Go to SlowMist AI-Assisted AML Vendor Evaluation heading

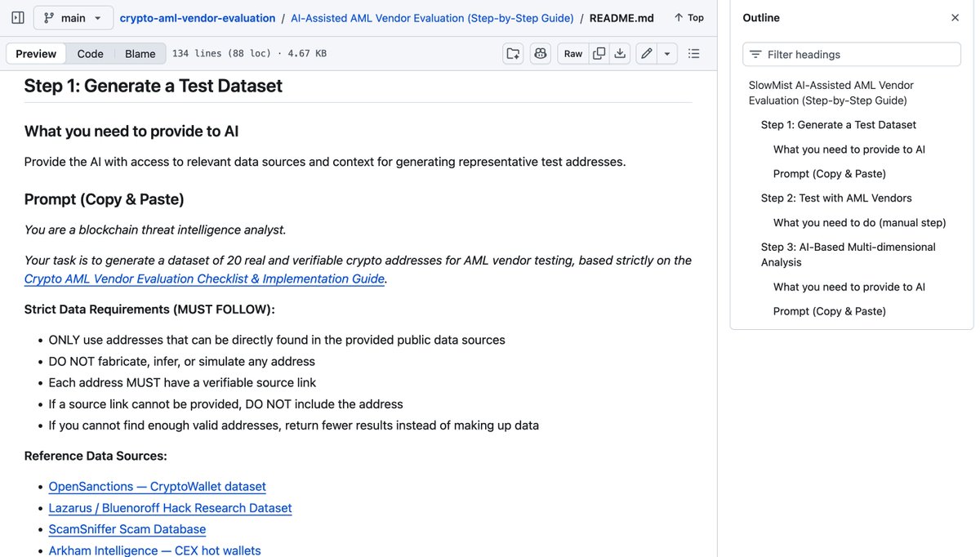point(831,93)
